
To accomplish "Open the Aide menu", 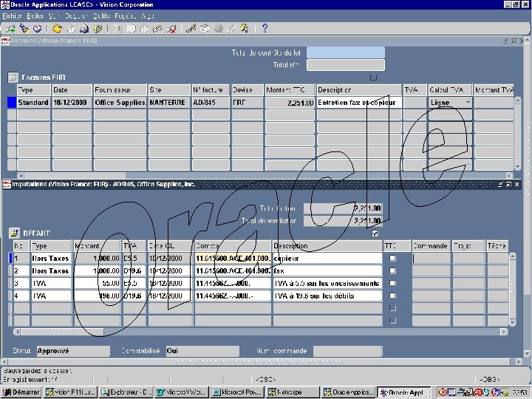I will coord(148,16).
